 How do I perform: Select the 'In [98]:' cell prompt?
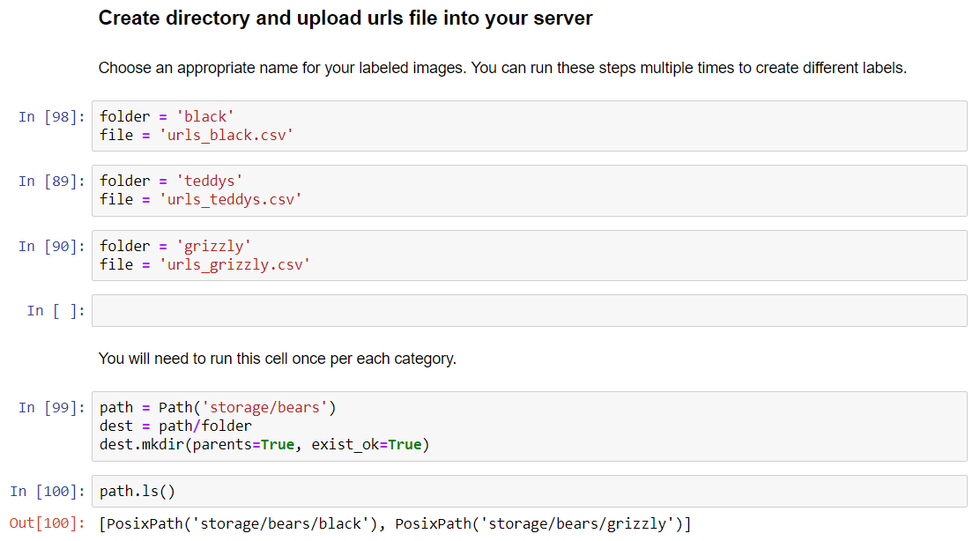coord(52,117)
